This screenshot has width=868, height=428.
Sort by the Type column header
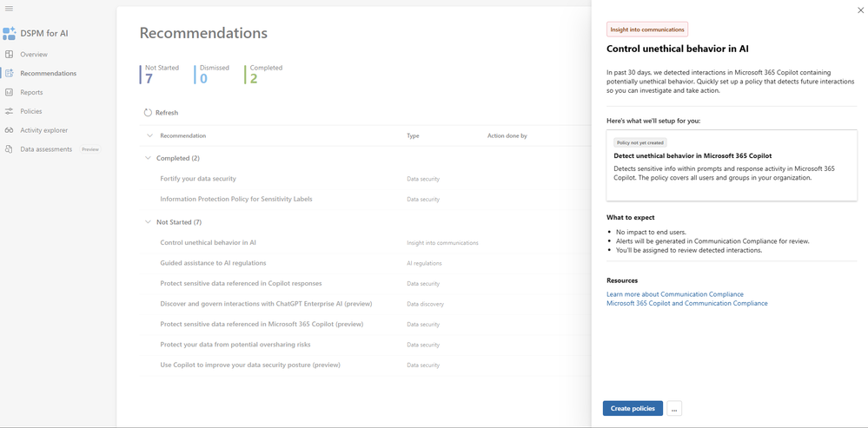pos(413,135)
